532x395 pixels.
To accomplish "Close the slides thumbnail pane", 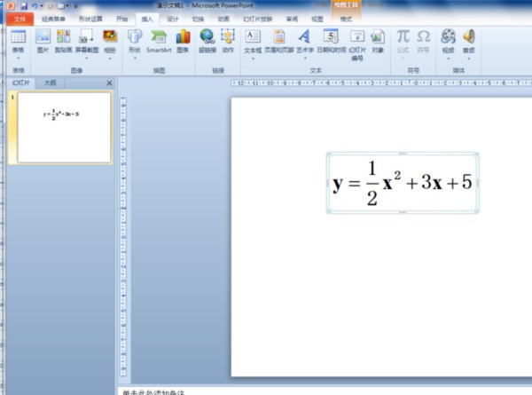I will 109,83.
